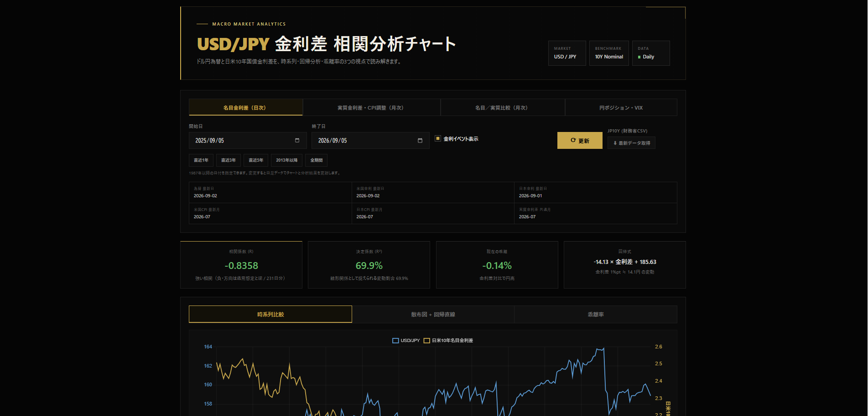Click the current deviation value -0.14%
The width and height of the screenshot is (868, 416).
tap(497, 265)
